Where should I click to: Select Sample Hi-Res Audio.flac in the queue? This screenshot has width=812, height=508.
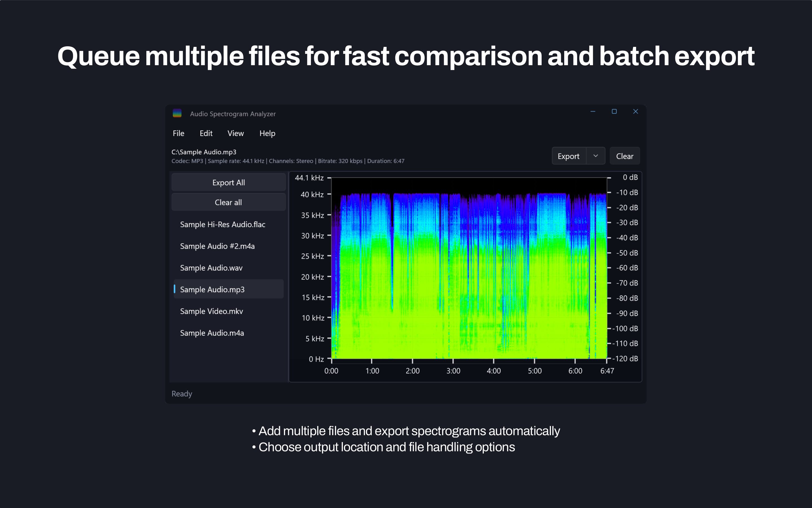[x=228, y=224]
